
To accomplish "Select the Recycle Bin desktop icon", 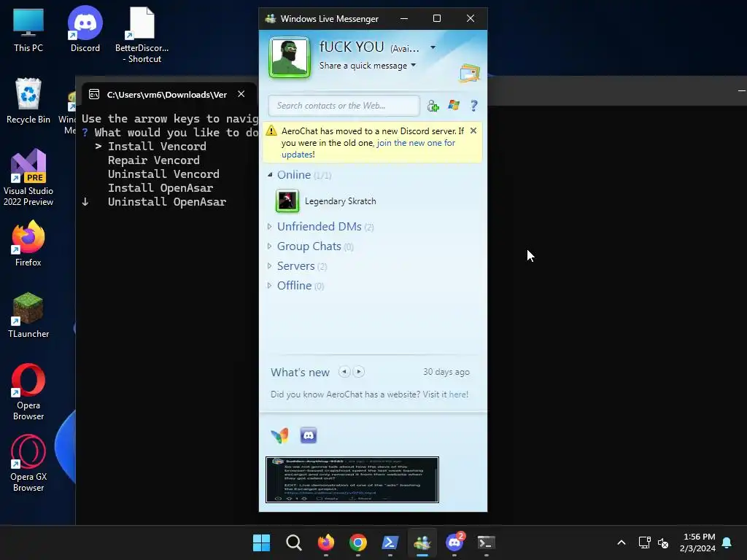I will 28,101.
